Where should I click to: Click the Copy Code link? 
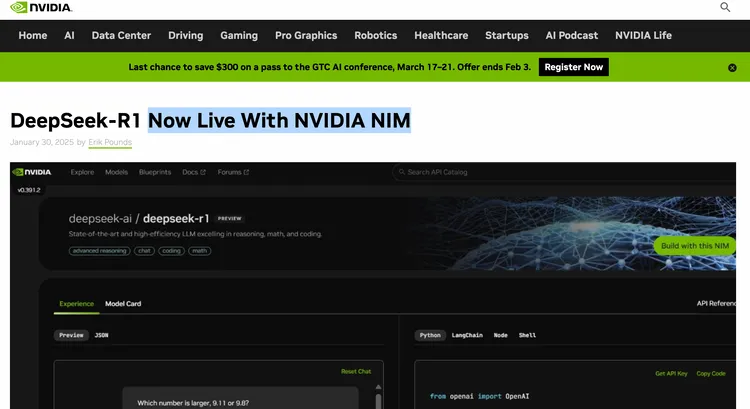711,373
